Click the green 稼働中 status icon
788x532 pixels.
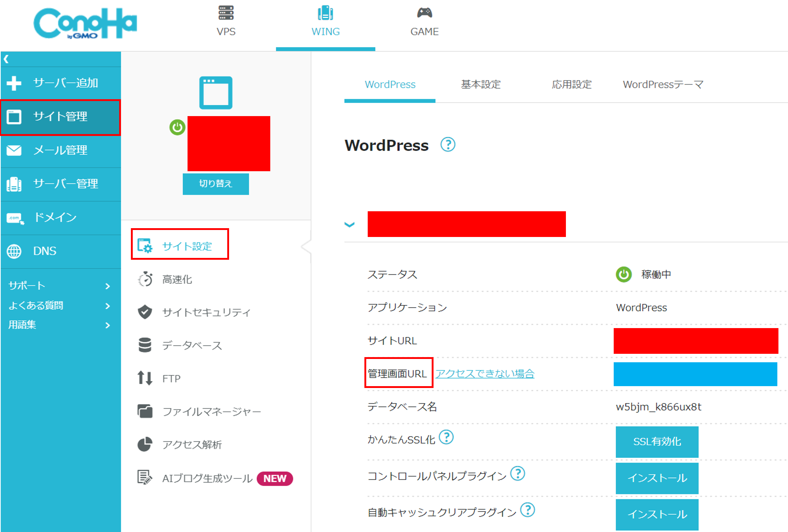coord(624,274)
